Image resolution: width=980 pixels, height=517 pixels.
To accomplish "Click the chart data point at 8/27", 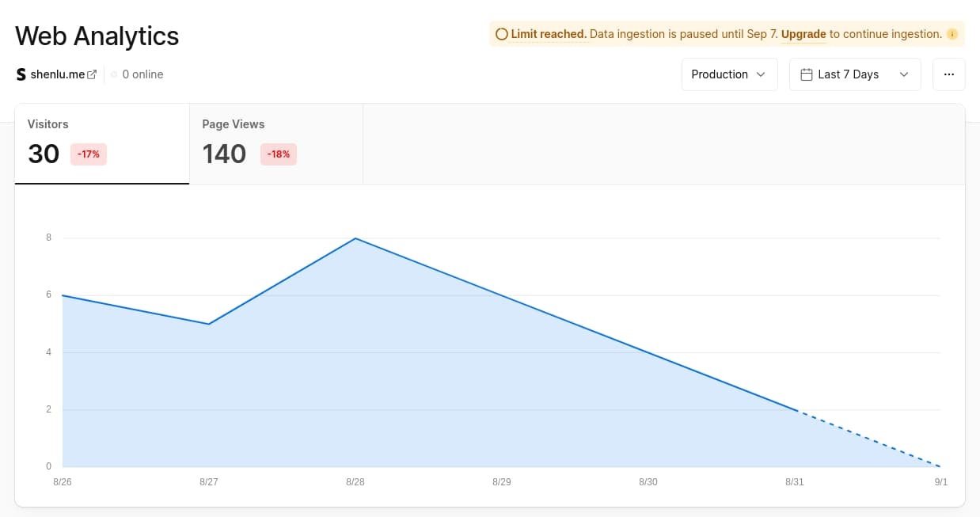I will 209,324.
